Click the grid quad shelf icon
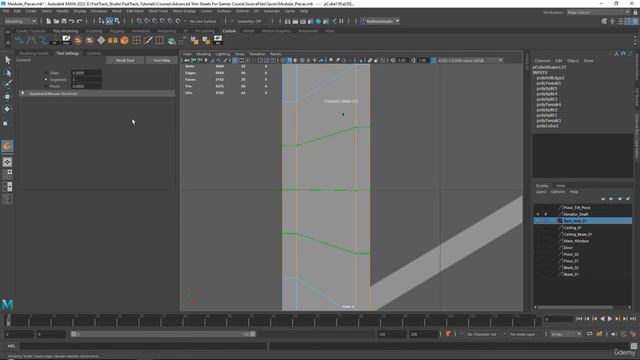The width and height of the screenshot is (640, 360). (136, 40)
